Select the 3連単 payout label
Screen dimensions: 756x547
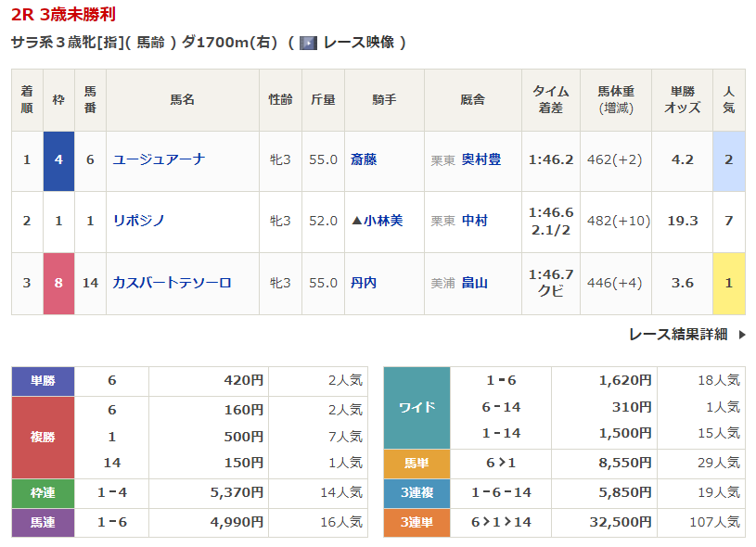416,523
